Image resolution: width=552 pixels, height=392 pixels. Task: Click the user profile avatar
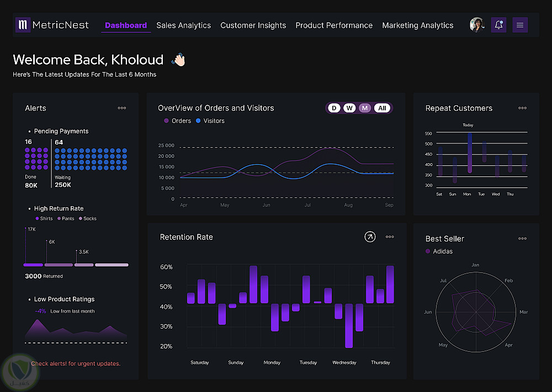pos(477,25)
